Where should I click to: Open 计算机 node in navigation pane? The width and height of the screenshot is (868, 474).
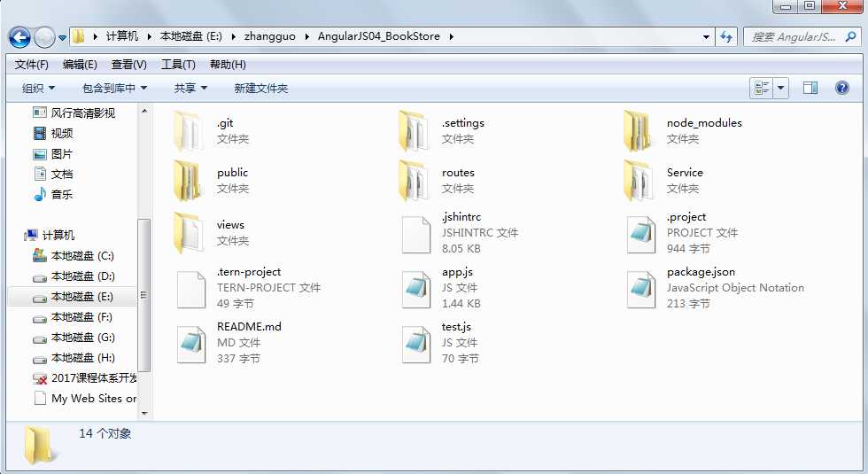[50, 236]
